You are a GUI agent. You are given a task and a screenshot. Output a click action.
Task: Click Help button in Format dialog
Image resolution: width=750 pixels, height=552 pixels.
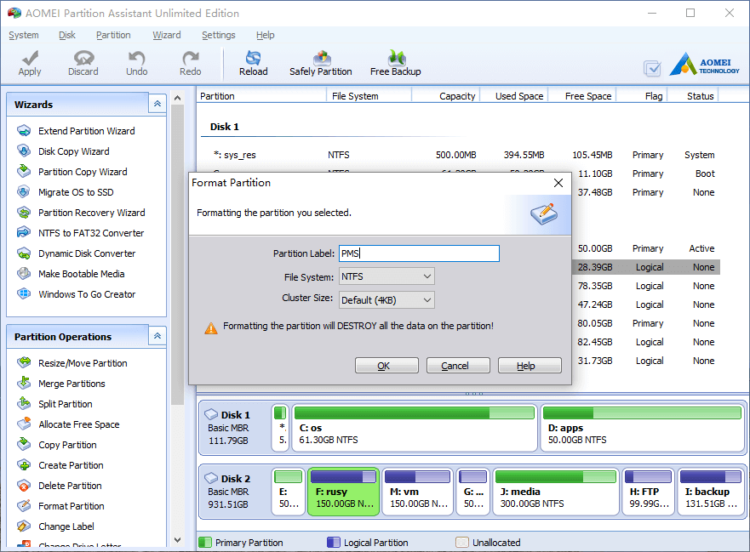[x=529, y=365]
